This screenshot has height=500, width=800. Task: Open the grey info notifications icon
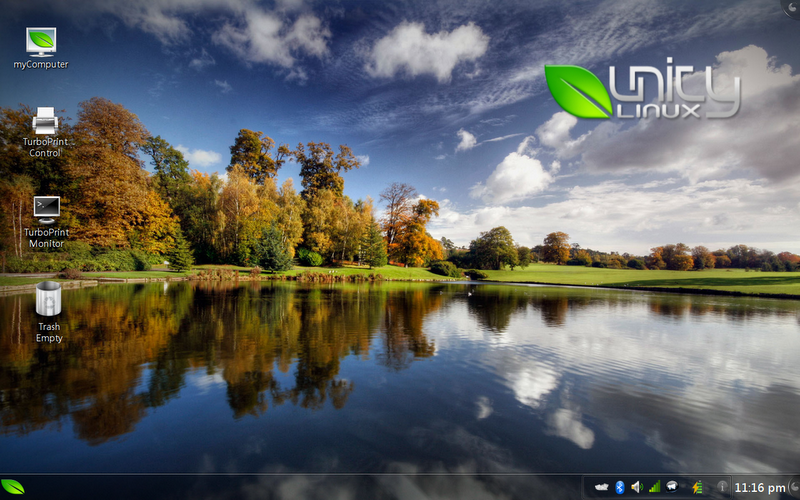[722, 487]
